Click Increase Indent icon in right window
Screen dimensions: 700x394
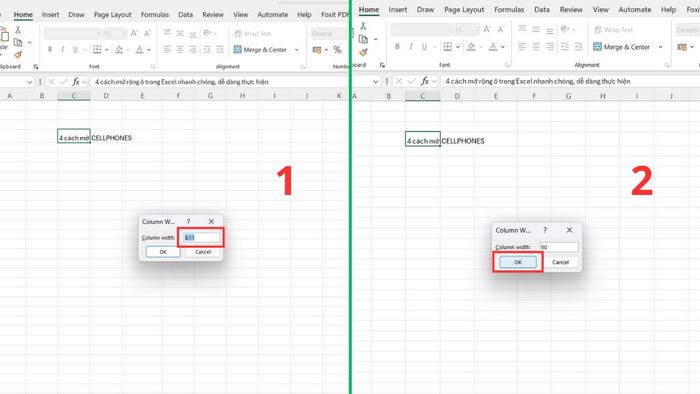click(579, 46)
